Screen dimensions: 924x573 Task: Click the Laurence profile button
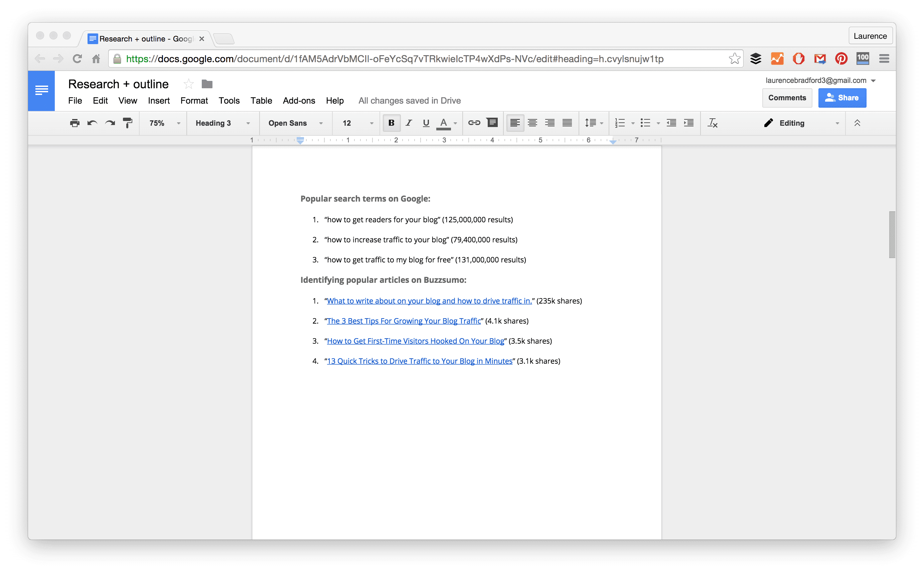[870, 36]
